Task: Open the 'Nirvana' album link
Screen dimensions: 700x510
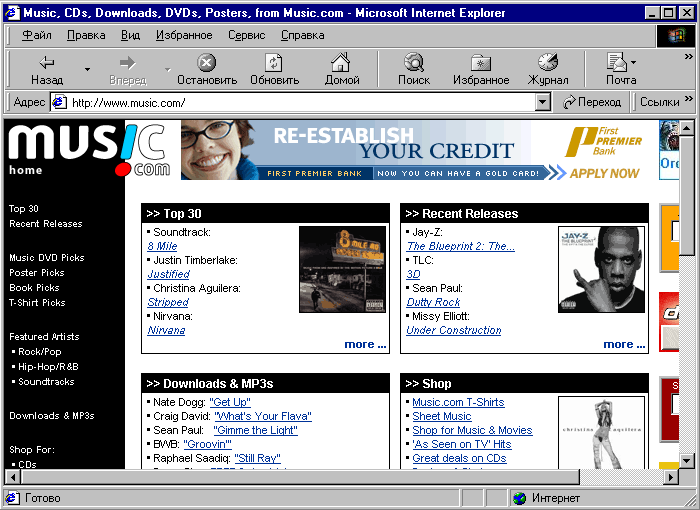Action: click(x=166, y=330)
